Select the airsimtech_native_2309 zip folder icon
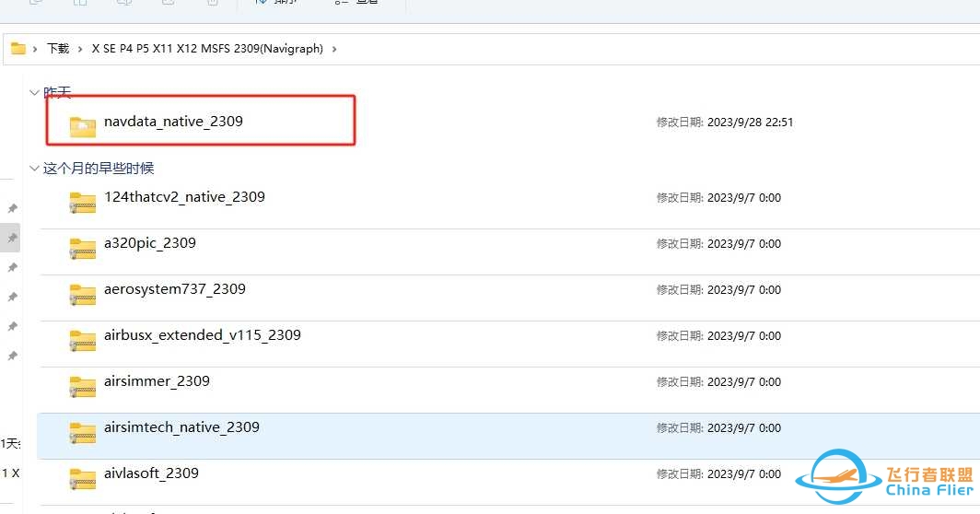This screenshot has height=514, width=980. tap(83, 433)
